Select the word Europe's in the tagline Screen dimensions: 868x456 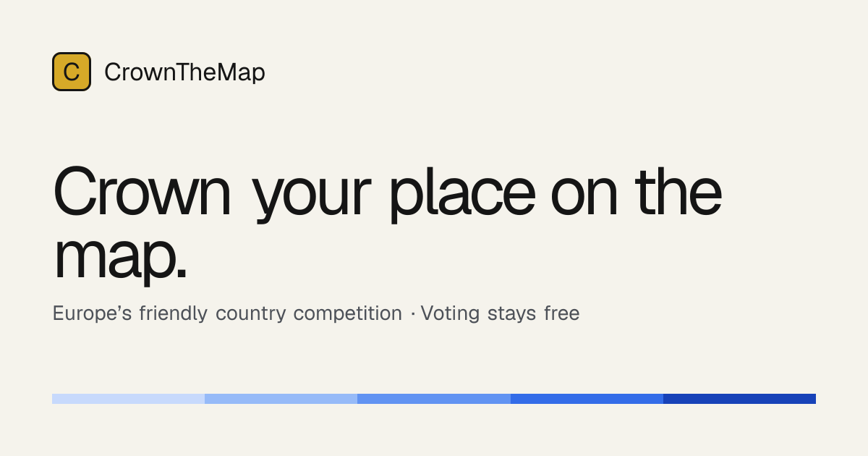(x=92, y=313)
